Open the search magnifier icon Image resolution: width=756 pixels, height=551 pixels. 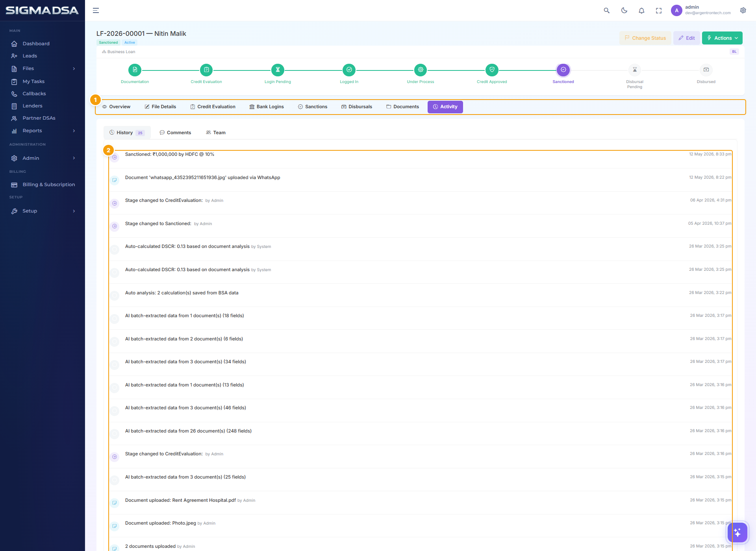click(606, 11)
